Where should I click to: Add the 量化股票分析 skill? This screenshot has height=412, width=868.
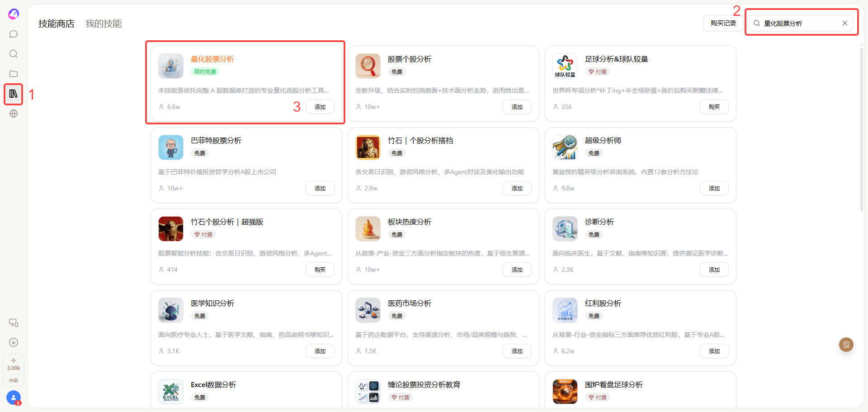click(320, 107)
